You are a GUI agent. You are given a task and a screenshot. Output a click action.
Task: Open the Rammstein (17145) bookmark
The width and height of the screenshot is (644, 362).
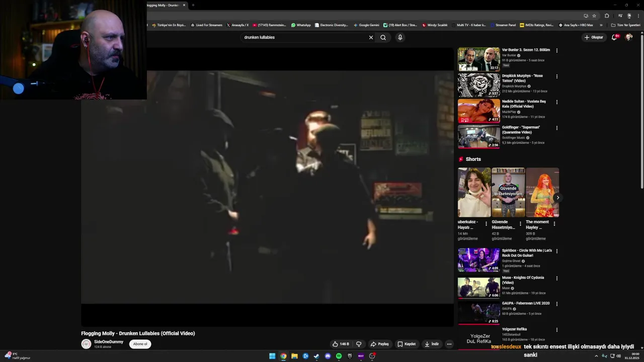click(270, 25)
